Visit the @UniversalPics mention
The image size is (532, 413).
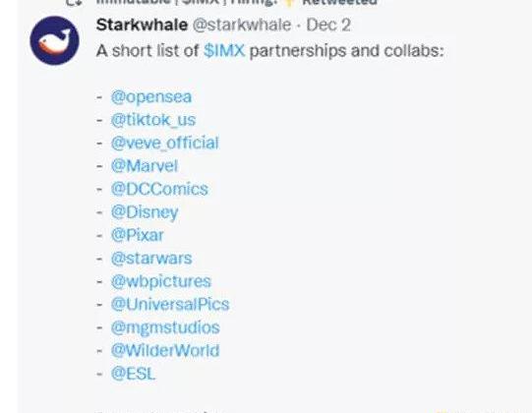(x=170, y=305)
